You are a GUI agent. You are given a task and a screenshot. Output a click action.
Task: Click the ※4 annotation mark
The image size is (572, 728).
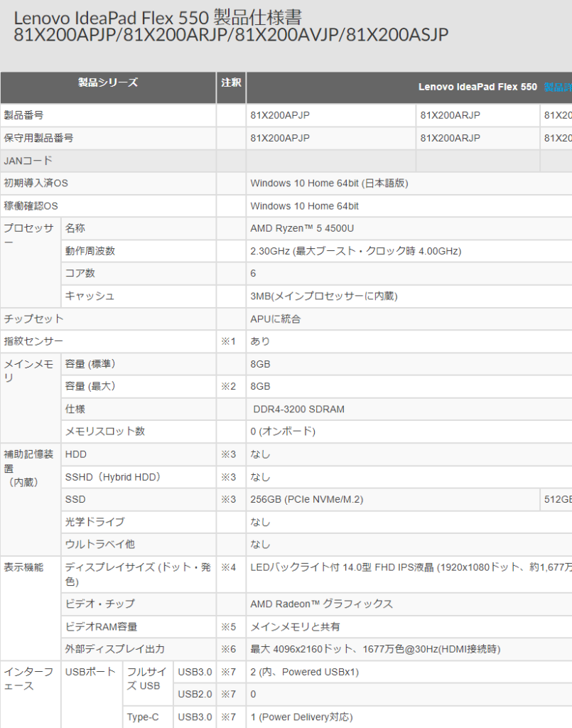228,567
